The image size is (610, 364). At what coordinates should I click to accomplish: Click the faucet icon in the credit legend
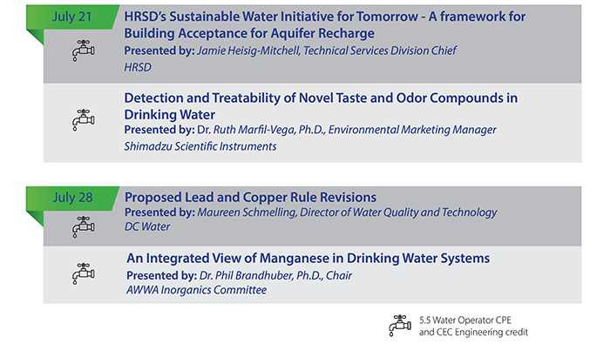point(400,325)
